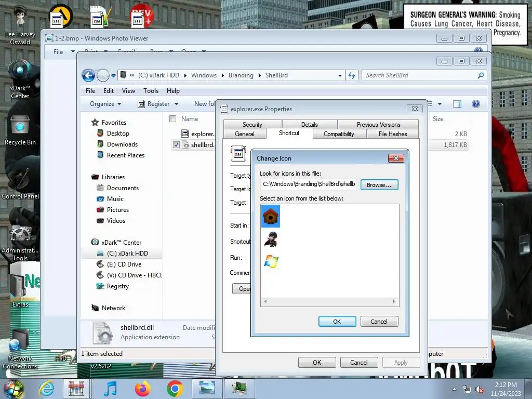This screenshot has width=532, height=399.
Task: Switch to the Details tab
Action: [x=310, y=125]
